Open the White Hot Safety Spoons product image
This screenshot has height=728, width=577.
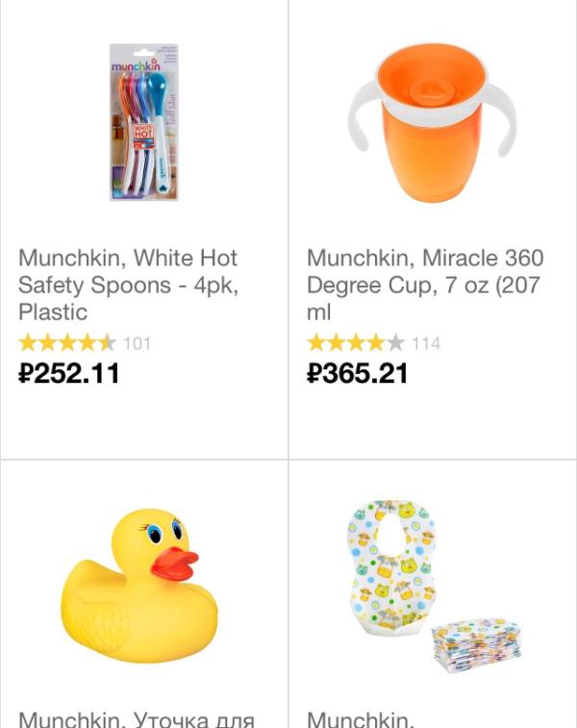pyautogui.click(x=144, y=122)
